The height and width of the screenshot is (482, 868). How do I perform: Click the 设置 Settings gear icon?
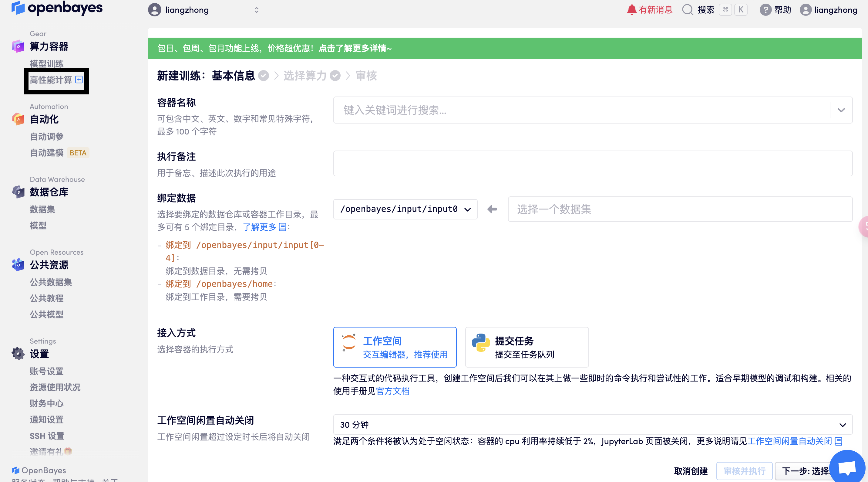18,354
